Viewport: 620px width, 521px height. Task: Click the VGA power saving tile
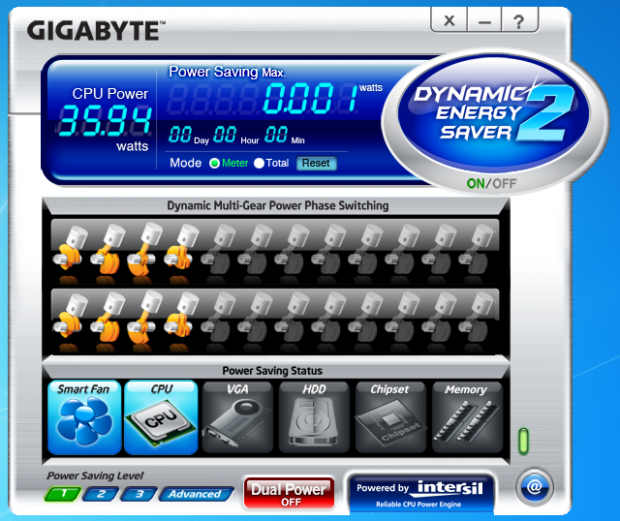pyautogui.click(x=238, y=417)
